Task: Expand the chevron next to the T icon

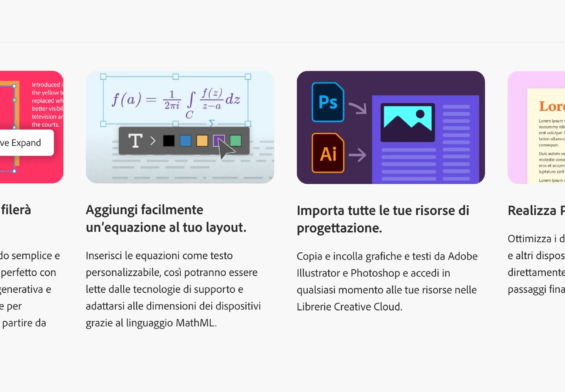Action: pyautogui.click(x=153, y=141)
